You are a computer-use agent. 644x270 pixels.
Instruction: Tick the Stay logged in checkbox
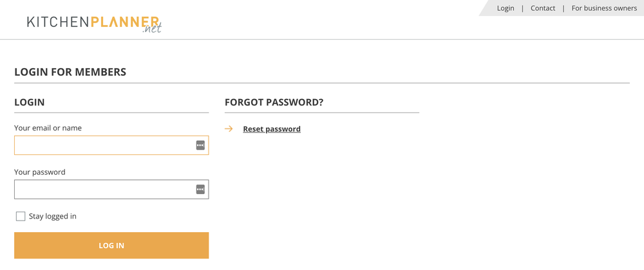click(21, 217)
